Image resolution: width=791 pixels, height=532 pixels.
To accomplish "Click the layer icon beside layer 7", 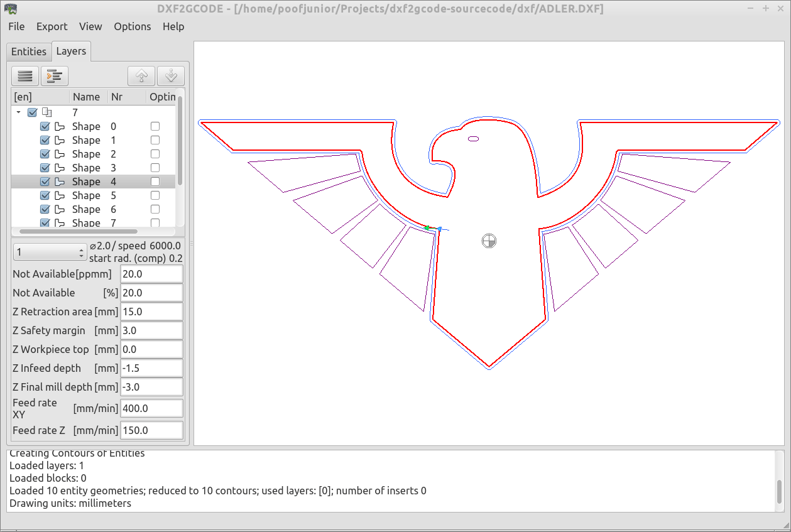I will coord(46,112).
